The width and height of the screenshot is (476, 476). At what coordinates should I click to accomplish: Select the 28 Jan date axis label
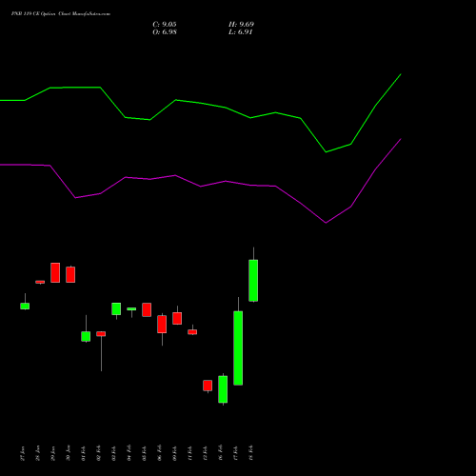pyautogui.click(x=38, y=453)
